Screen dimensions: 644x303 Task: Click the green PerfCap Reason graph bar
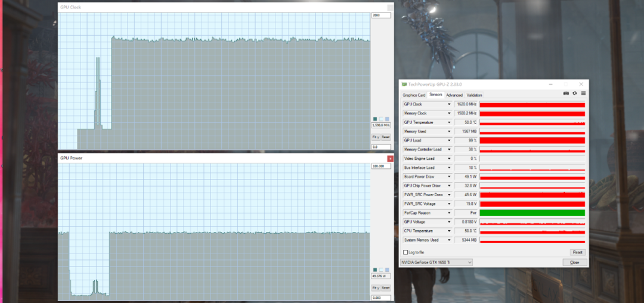[532, 213]
